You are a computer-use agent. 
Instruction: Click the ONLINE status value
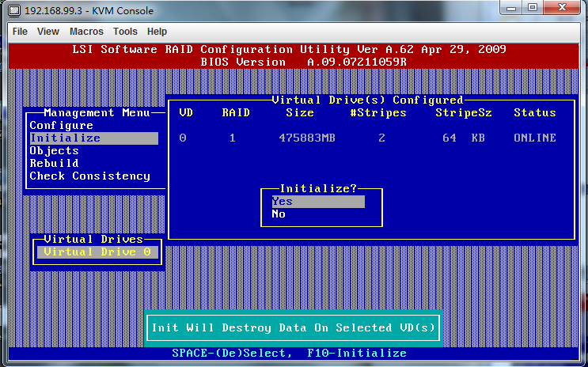point(535,138)
